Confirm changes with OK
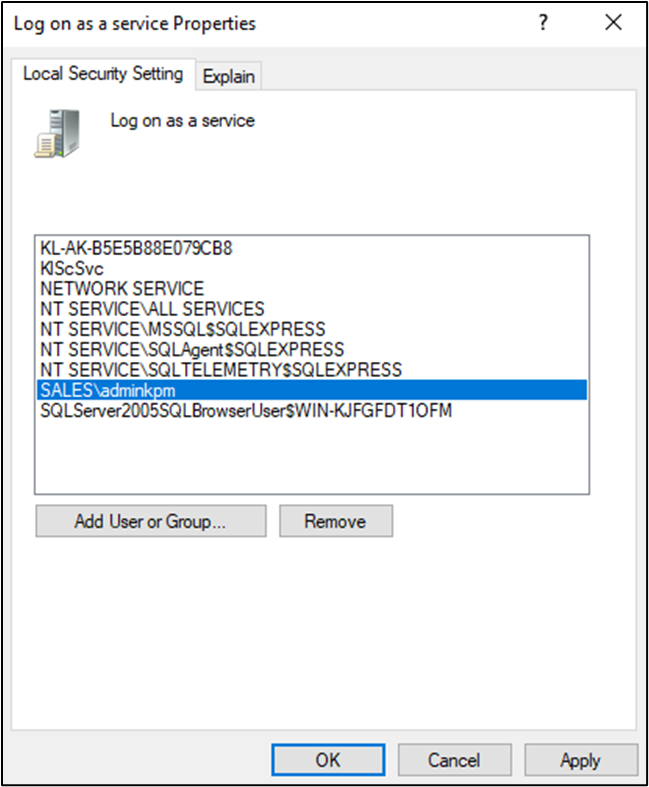The image size is (649, 787). tap(328, 760)
